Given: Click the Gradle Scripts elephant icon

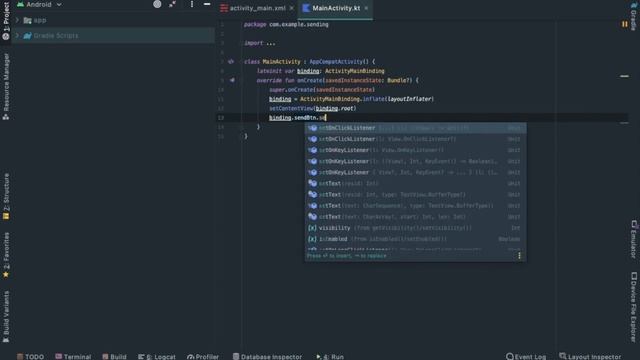Looking at the screenshot, I should [x=27, y=36].
